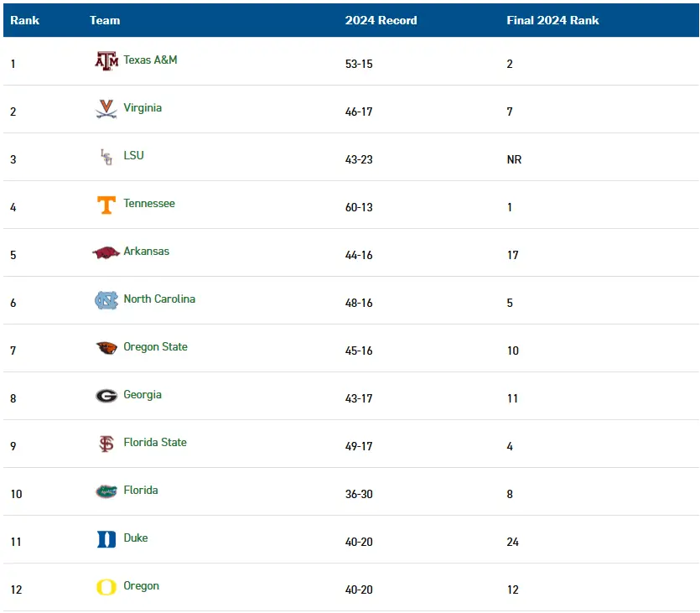Open the Florida State team link

pos(155,443)
